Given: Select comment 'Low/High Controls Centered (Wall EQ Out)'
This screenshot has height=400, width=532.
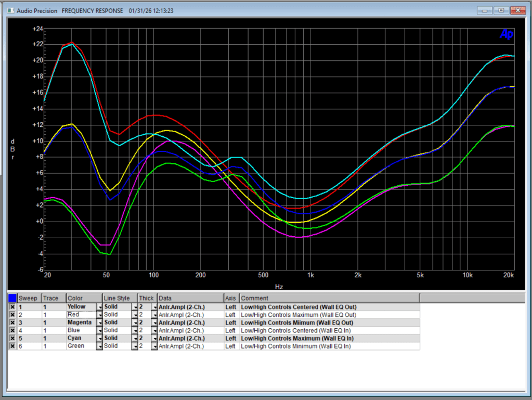Looking at the screenshot, I should (x=299, y=307).
